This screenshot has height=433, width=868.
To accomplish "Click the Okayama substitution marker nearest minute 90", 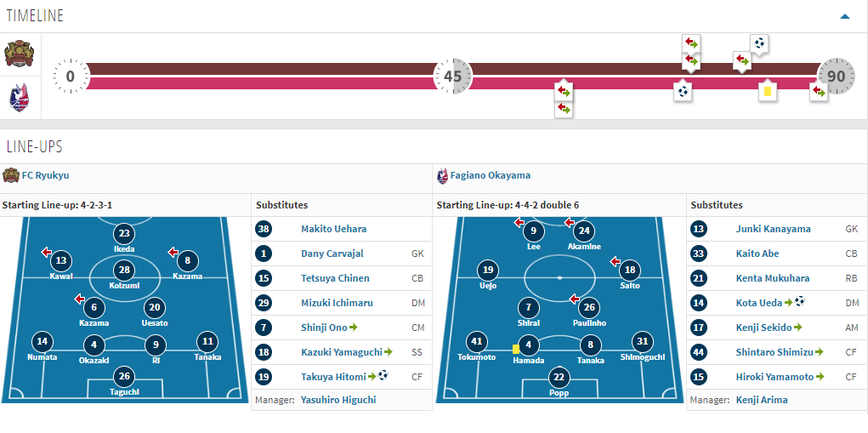I will coord(819,91).
